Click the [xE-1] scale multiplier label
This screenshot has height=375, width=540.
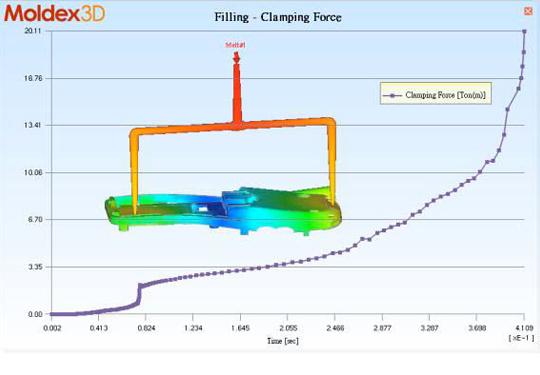(x=521, y=338)
